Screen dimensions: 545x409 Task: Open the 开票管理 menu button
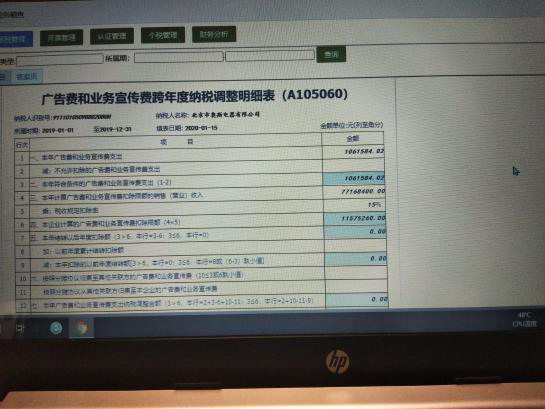pos(61,38)
